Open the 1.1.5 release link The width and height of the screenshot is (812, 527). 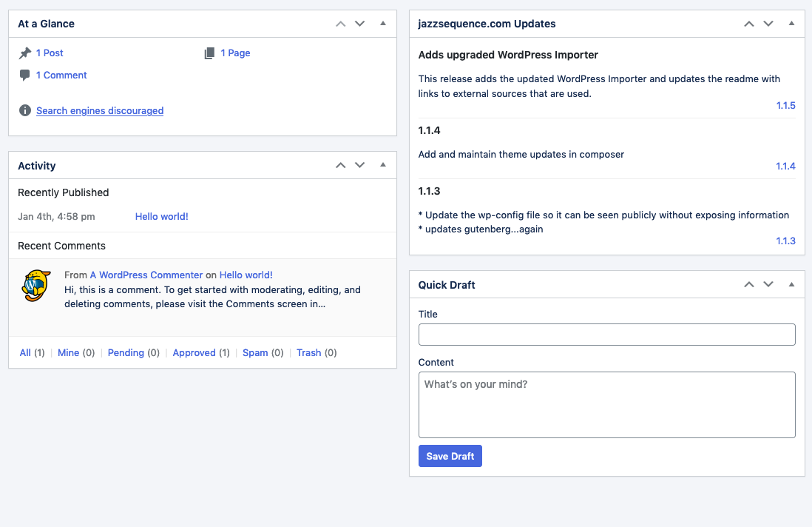(x=785, y=106)
